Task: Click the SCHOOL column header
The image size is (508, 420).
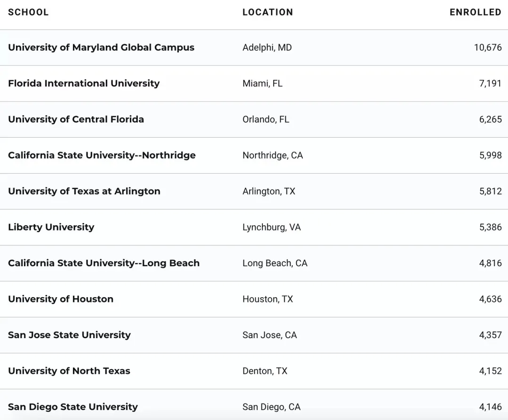Action: (28, 12)
